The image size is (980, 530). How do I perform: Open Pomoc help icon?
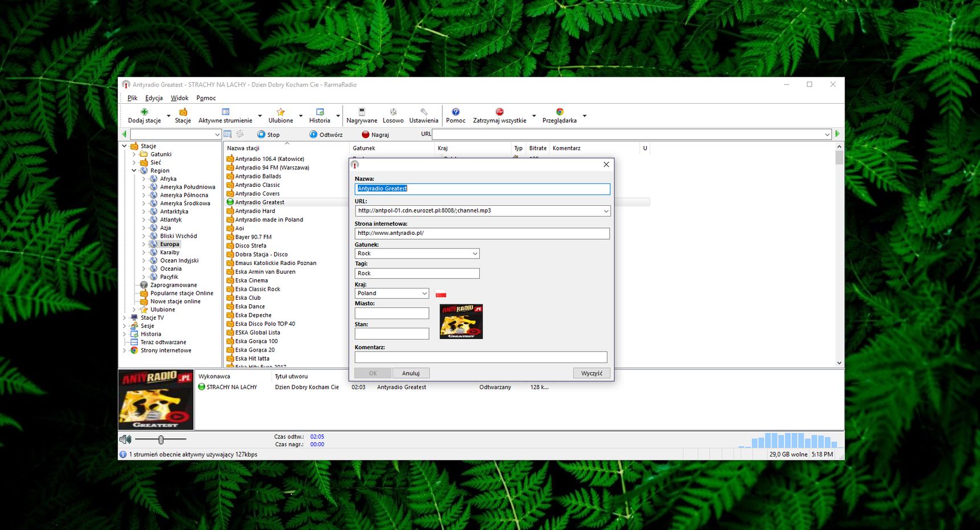tap(455, 112)
